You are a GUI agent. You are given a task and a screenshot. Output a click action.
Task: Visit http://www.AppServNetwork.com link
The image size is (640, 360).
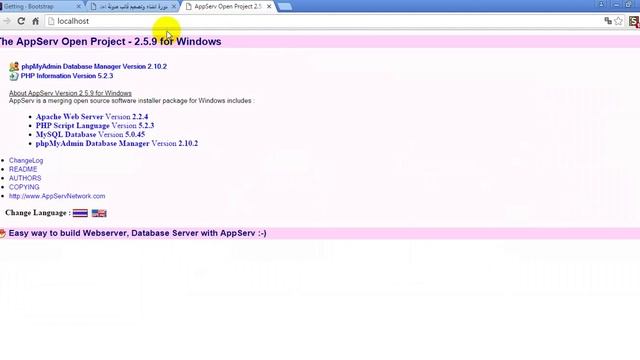coord(57,196)
